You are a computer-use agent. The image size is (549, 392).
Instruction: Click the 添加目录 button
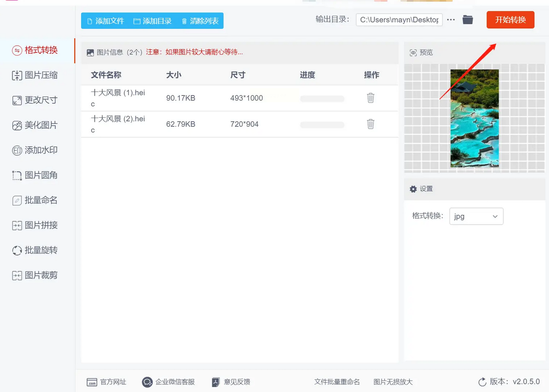pos(153,21)
